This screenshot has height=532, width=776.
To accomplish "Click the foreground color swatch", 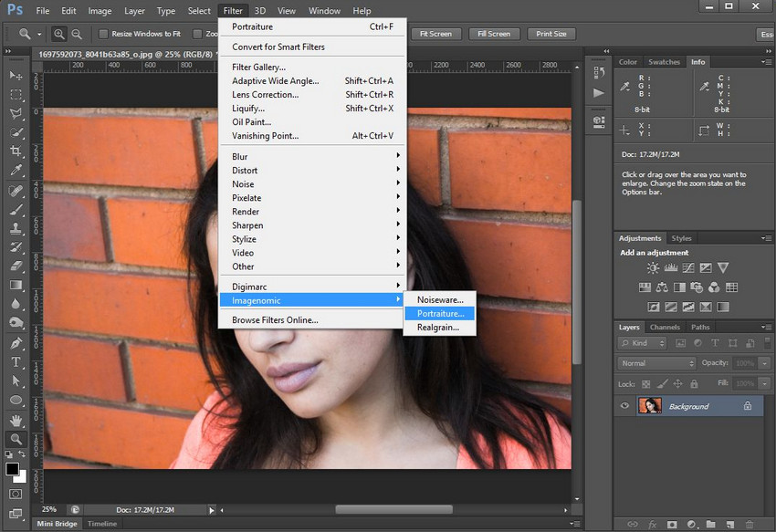I will pos(13,469).
